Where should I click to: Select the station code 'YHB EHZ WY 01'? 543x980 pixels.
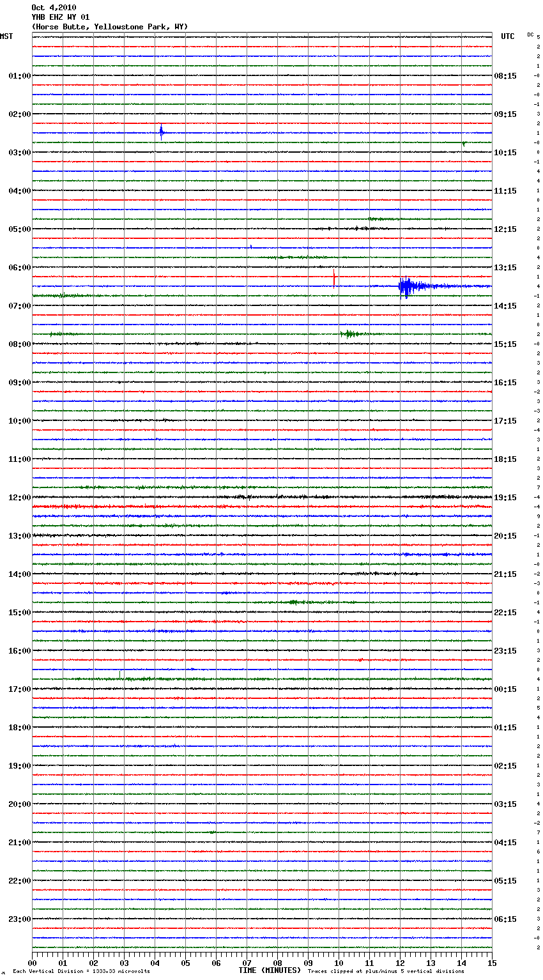click(x=61, y=17)
